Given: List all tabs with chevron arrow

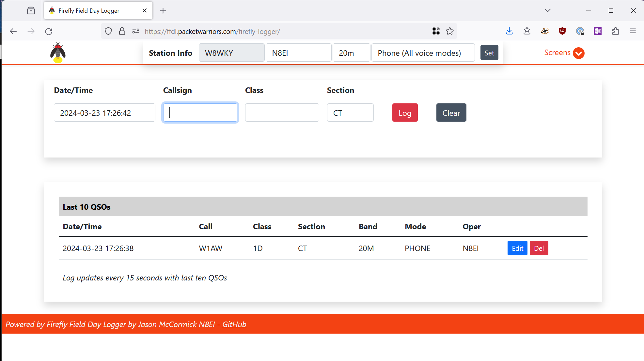Looking at the screenshot, I should tap(548, 10).
